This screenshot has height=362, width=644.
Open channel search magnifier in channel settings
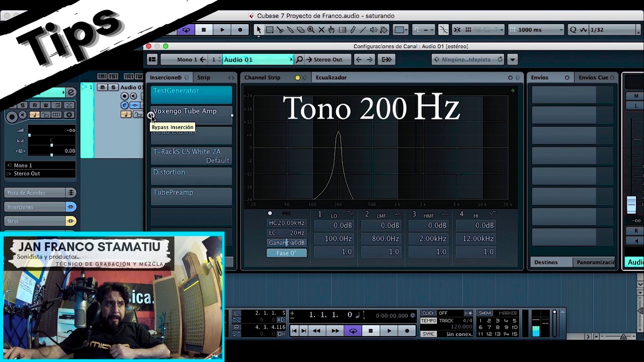(299, 59)
